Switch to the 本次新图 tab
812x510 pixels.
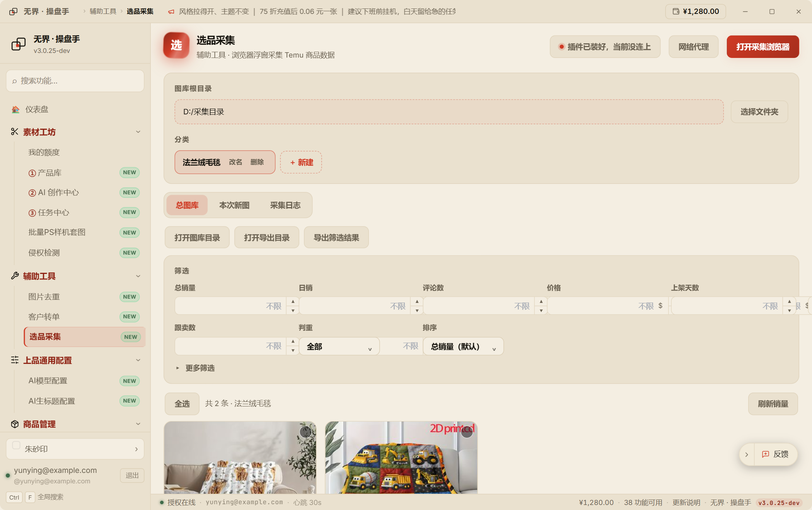(234, 205)
